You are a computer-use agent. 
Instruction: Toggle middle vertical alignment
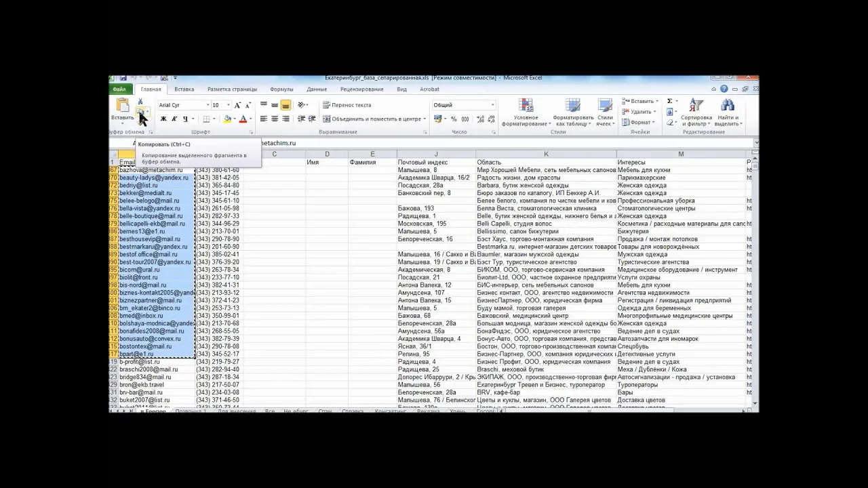tap(275, 105)
